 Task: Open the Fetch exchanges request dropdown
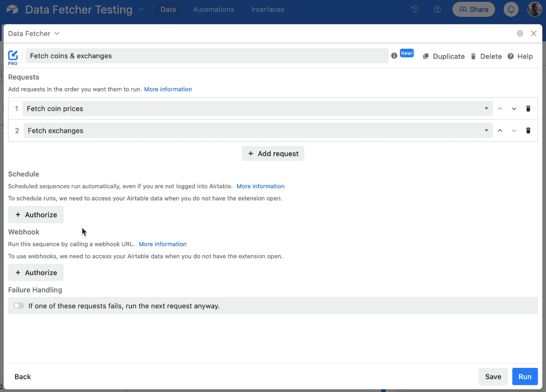[258, 131]
